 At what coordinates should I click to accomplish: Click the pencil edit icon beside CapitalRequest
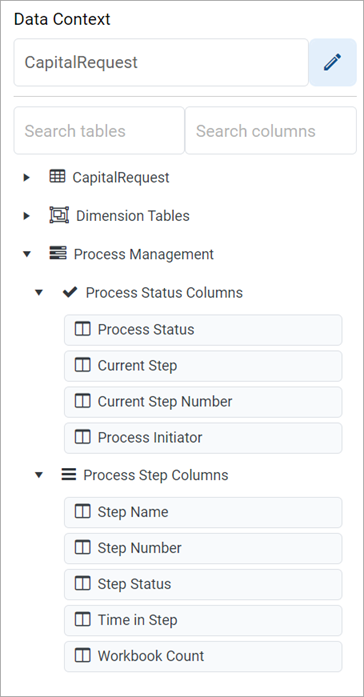coord(332,62)
